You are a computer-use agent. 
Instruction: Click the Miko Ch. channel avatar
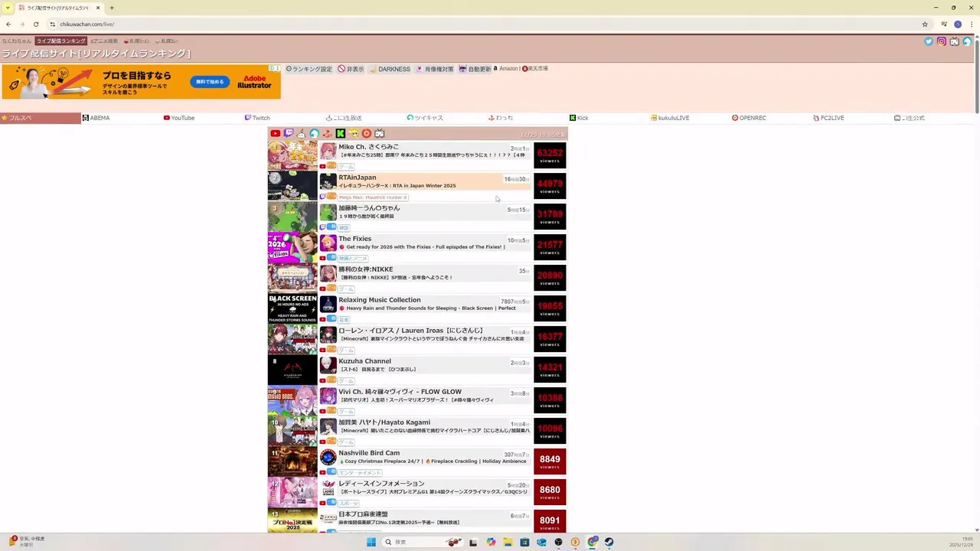click(328, 151)
